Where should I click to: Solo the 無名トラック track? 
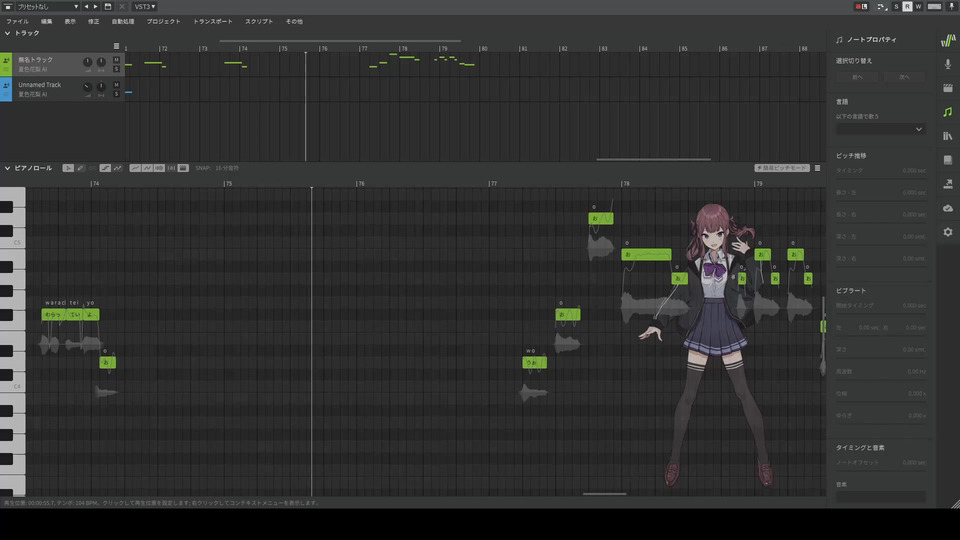116,69
